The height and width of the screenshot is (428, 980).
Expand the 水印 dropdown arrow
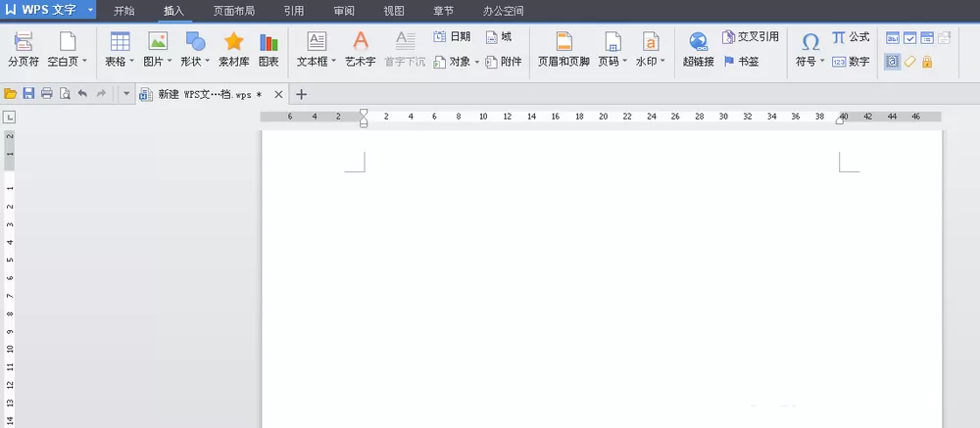pos(662,62)
